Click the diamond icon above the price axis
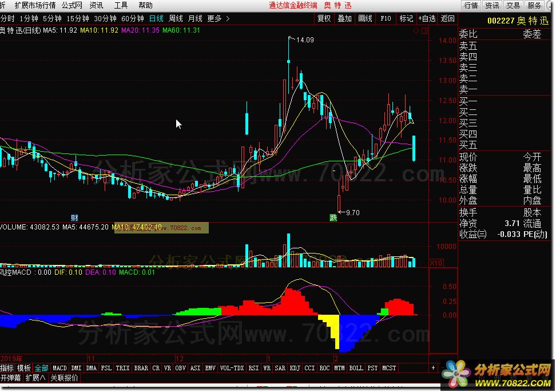 [x=416, y=30]
